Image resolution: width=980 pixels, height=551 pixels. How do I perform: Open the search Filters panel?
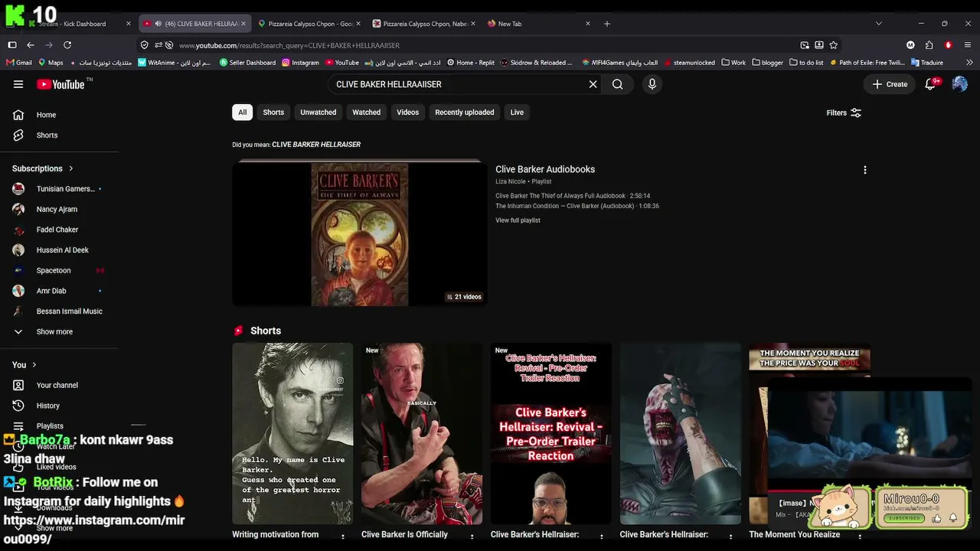coord(844,112)
